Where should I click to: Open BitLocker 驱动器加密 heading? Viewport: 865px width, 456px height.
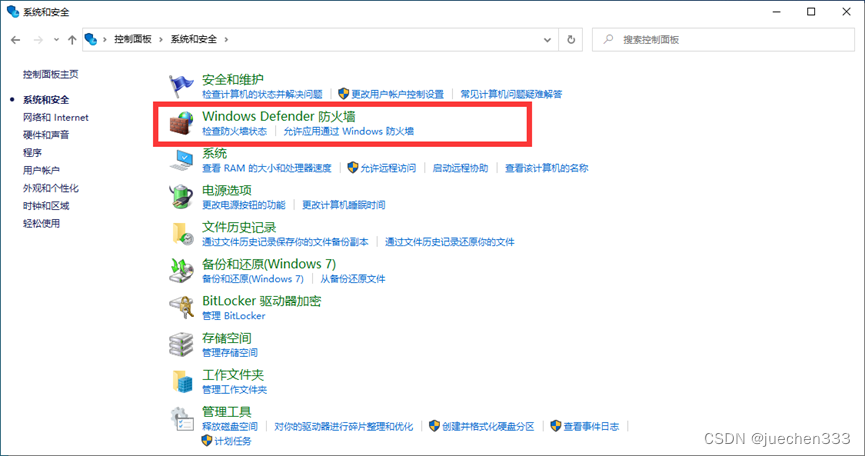261,301
